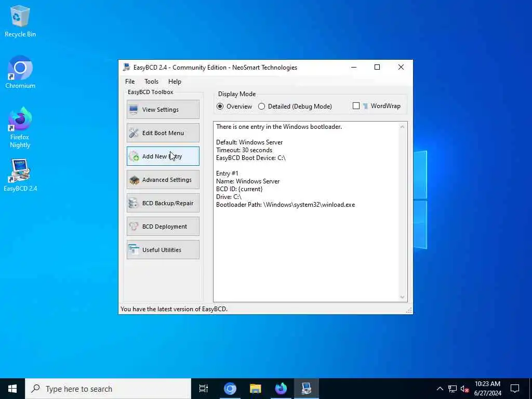Viewport: 532px width, 399px height.
Task: Open the clock and date flyout
Action: pyautogui.click(x=487, y=389)
